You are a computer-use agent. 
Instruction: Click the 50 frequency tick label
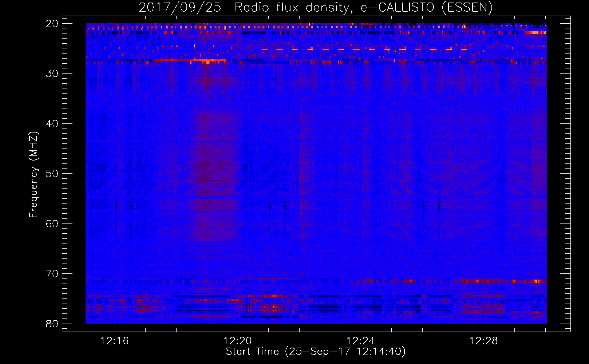click(x=52, y=174)
